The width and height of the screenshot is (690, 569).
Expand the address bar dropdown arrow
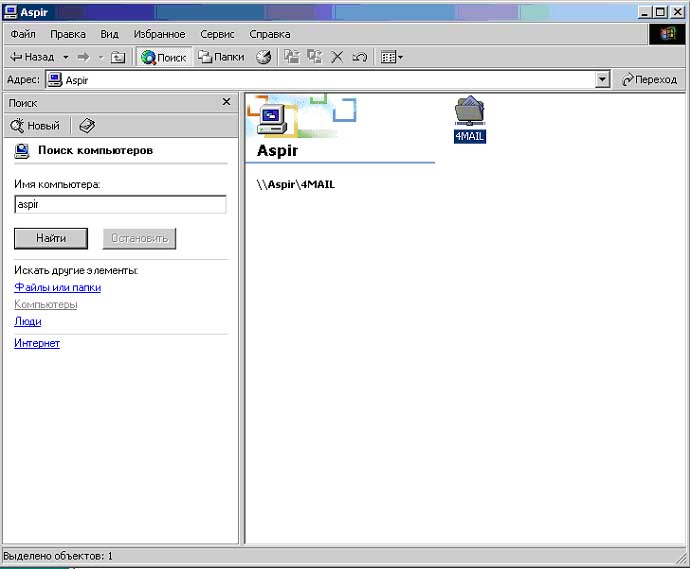click(x=602, y=80)
